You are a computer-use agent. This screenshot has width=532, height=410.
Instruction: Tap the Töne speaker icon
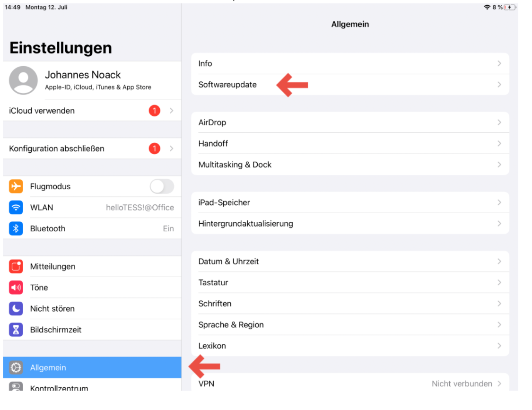[x=16, y=288]
